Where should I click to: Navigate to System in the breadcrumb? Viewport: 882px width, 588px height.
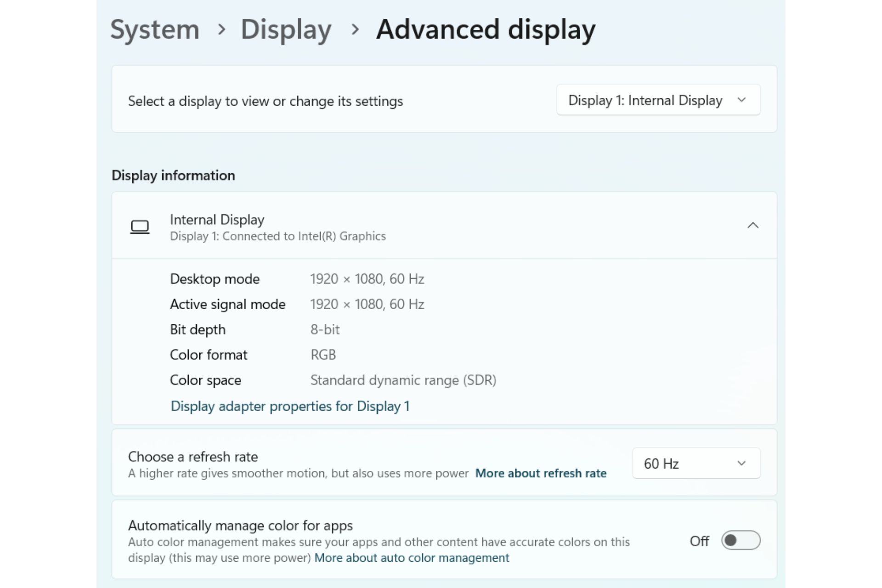[x=155, y=29]
